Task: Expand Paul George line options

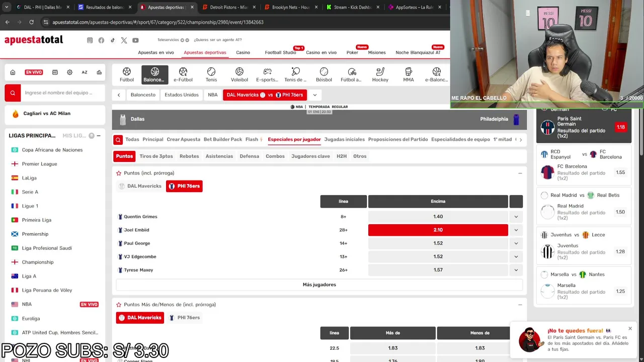Action: 516,243
